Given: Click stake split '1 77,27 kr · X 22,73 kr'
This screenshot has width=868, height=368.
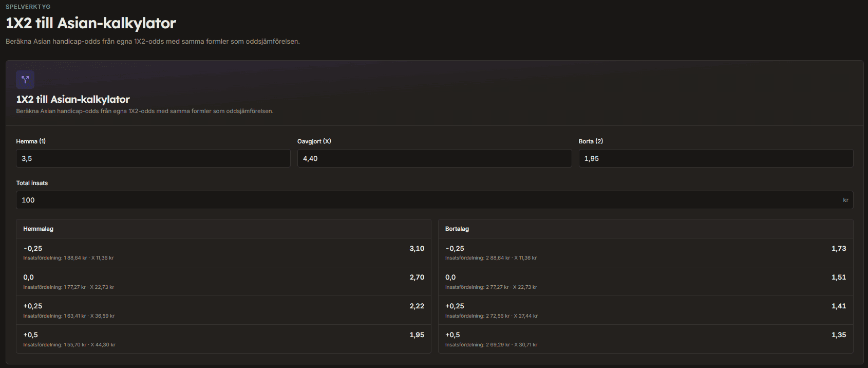Looking at the screenshot, I should tap(89, 287).
